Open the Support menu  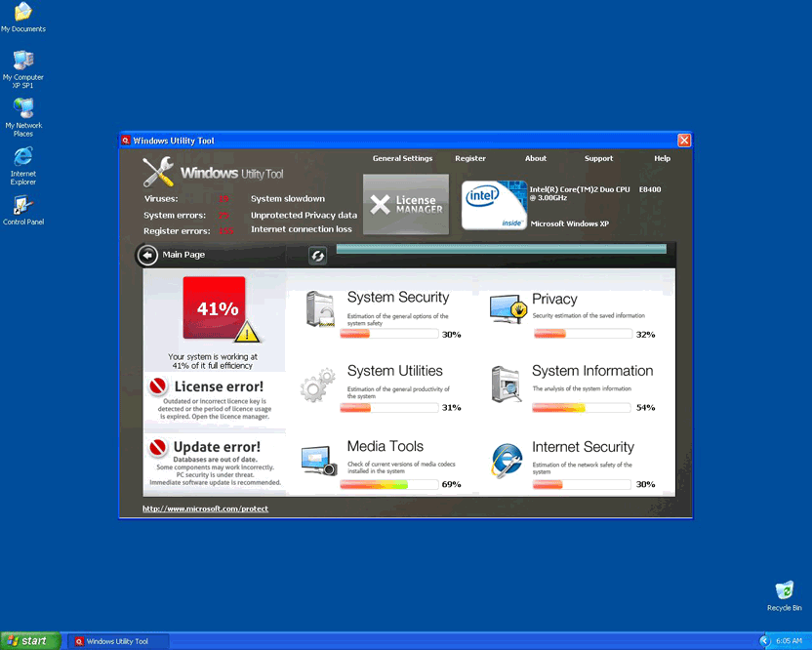[x=598, y=158]
